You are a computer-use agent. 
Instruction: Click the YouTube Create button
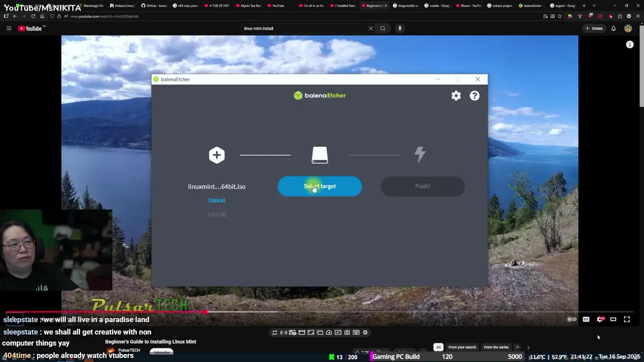coord(594,29)
